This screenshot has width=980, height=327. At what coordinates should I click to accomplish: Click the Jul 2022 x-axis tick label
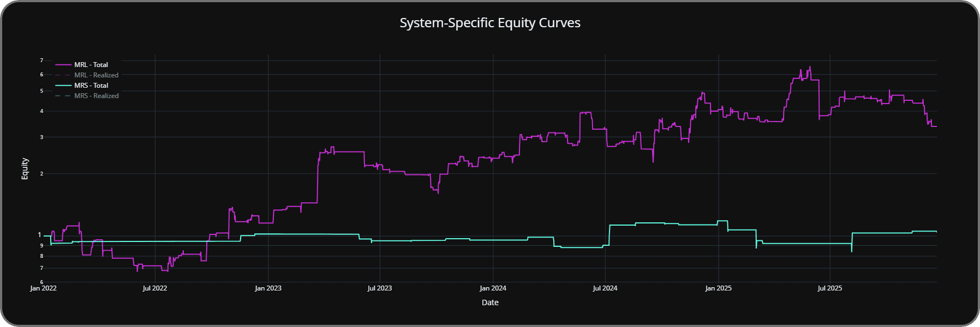click(x=155, y=288)
